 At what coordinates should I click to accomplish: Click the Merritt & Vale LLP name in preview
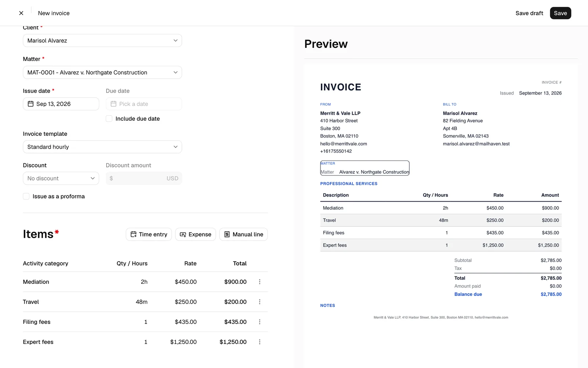point(340,113)
